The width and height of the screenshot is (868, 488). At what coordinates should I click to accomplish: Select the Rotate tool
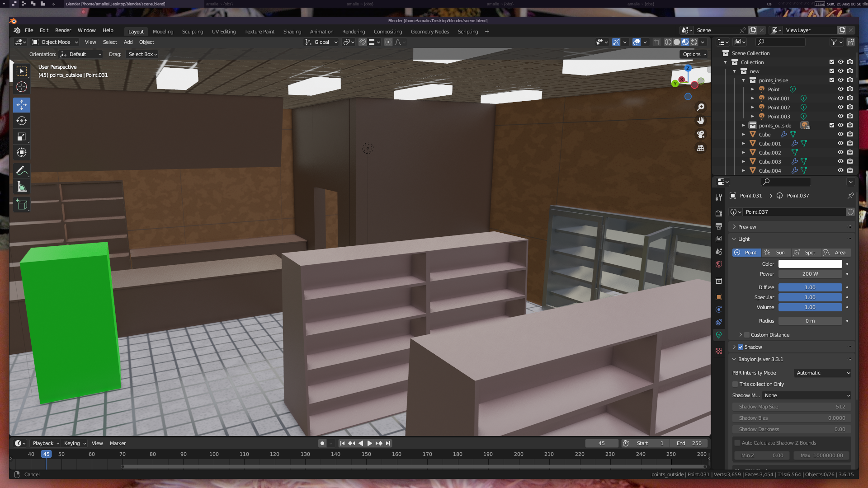click(21, 121)
